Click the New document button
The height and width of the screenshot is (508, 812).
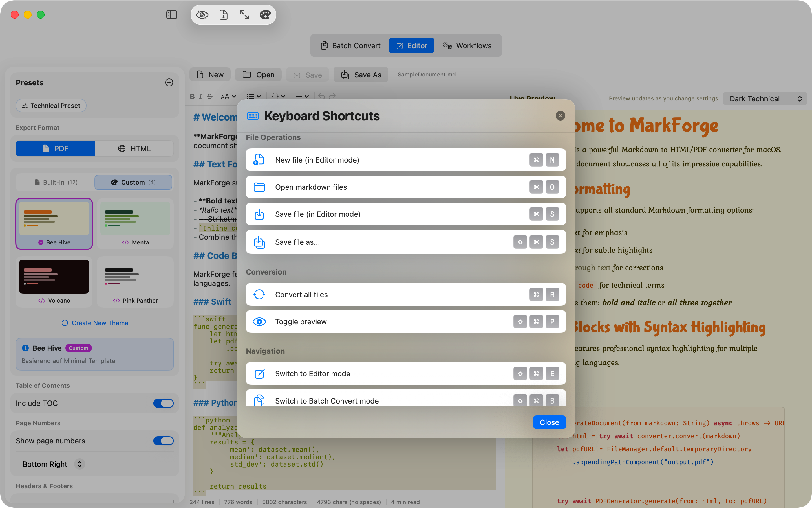[x=210, y=75]
